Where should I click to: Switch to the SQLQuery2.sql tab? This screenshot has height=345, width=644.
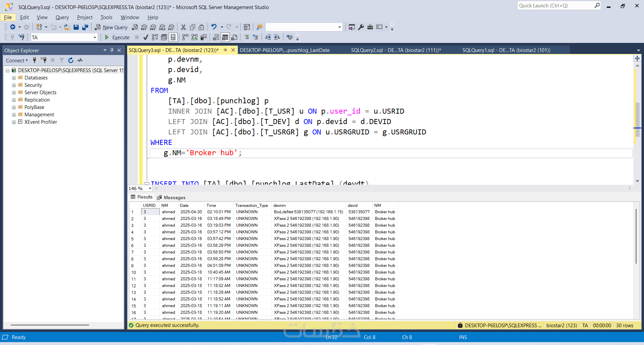coord(396,50)
